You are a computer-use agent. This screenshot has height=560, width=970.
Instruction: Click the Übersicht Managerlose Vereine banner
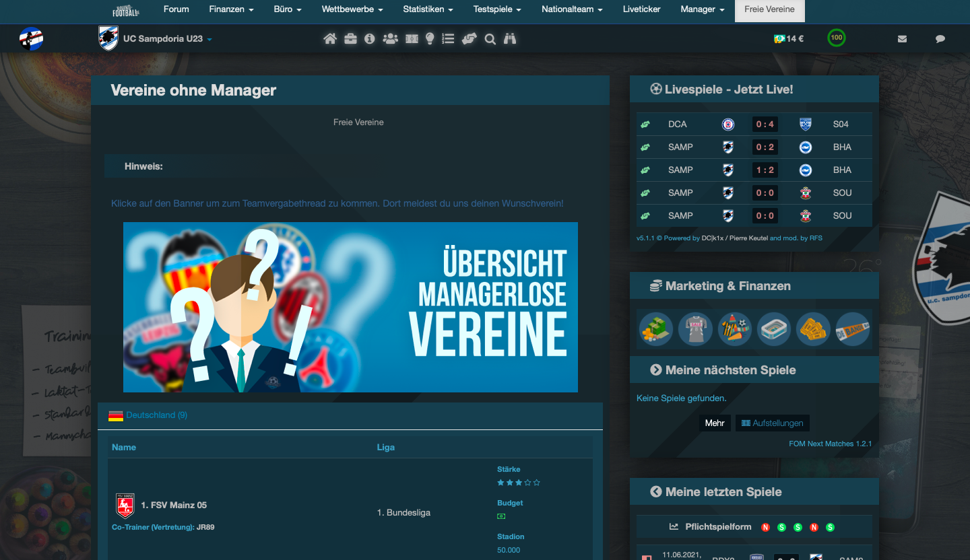point(350,307)
